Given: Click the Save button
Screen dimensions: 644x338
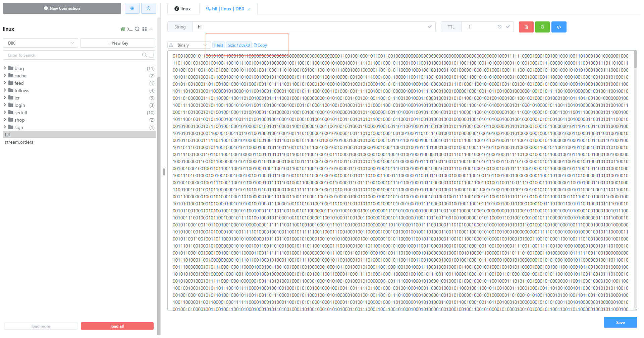Looking at the screenshot, I should [620, 322].
